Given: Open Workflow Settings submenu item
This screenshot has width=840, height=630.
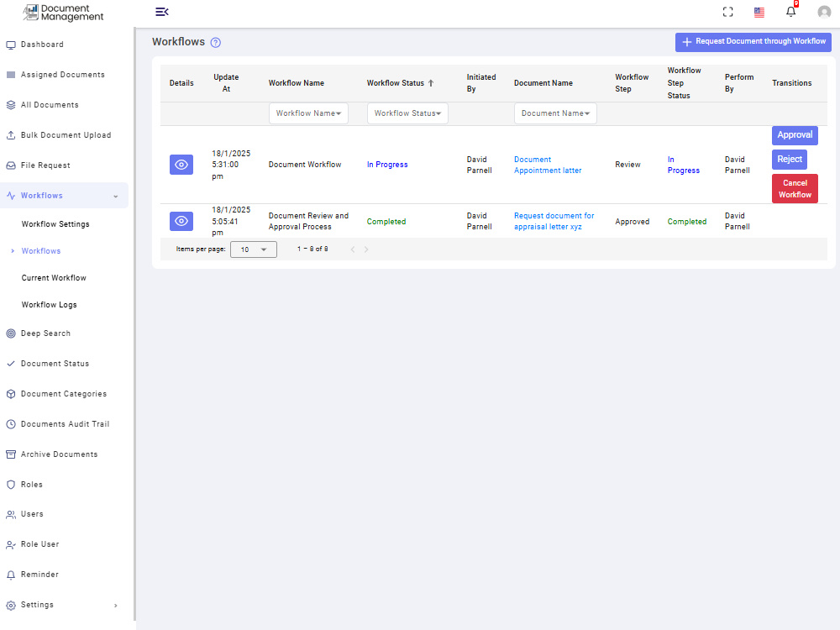Looking at the screenshot, I should (x=55, y=224).
